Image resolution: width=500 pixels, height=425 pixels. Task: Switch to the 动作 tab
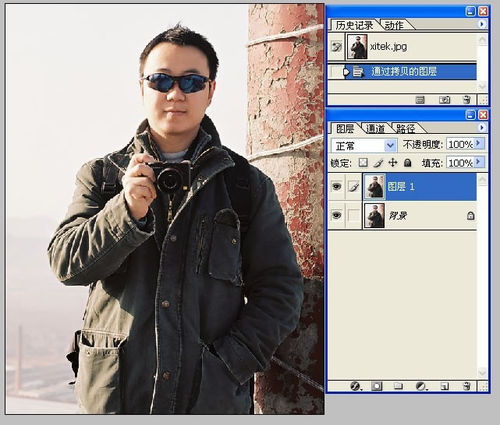coord(394,25)
